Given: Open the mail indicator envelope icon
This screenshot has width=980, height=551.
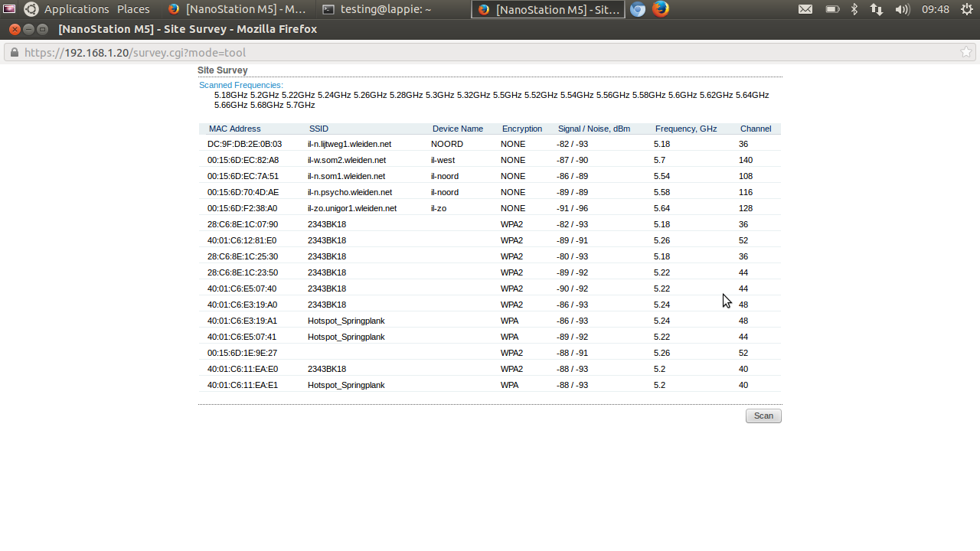Looking at the screenshot, I should 805,9.
